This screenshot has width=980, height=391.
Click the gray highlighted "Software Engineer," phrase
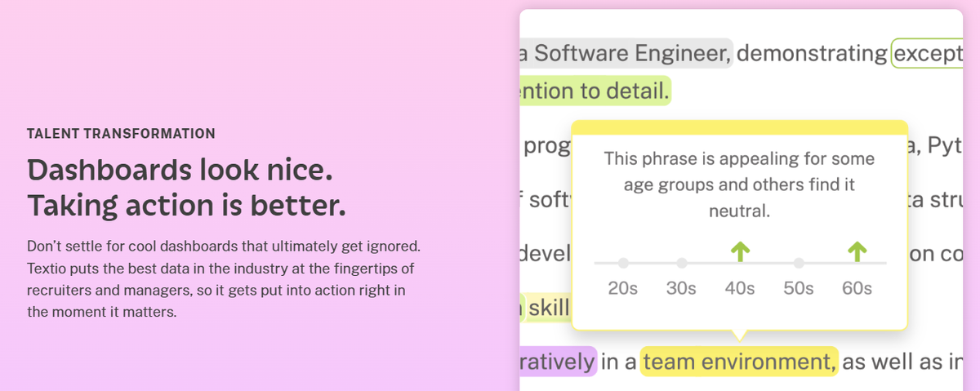coord(626,54)
